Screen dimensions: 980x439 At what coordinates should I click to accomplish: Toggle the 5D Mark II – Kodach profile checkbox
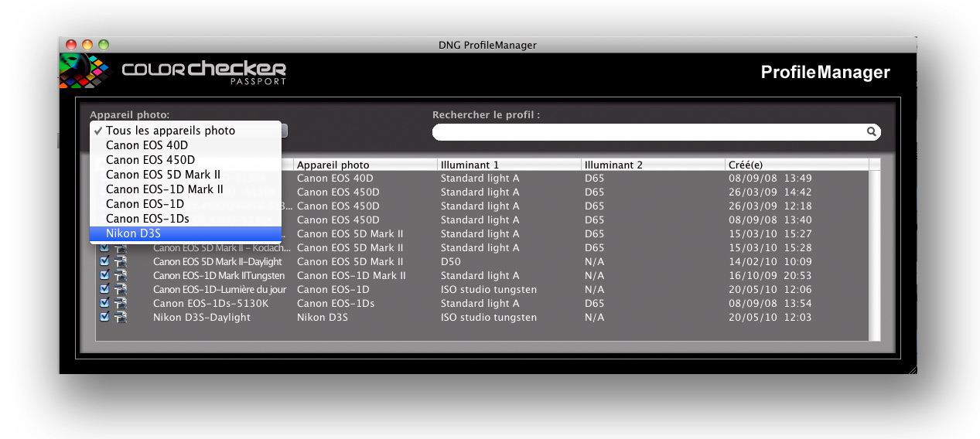pyautogui.click(x=104, y=248)
